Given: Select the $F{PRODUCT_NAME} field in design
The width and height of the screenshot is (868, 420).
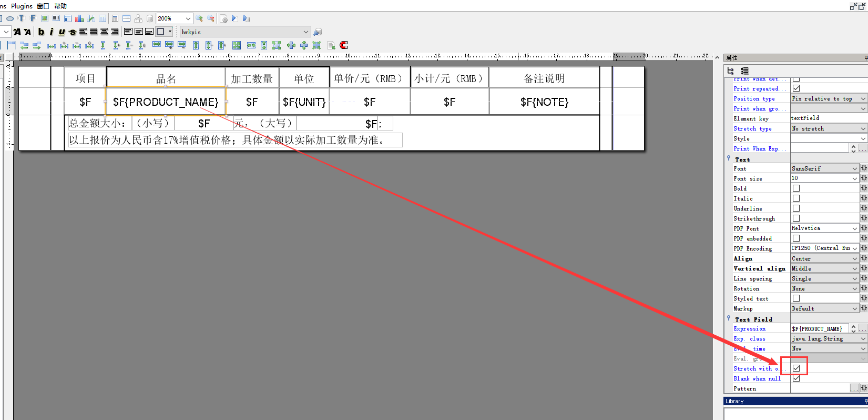Looking at the screenshot, I should point(166,102).
